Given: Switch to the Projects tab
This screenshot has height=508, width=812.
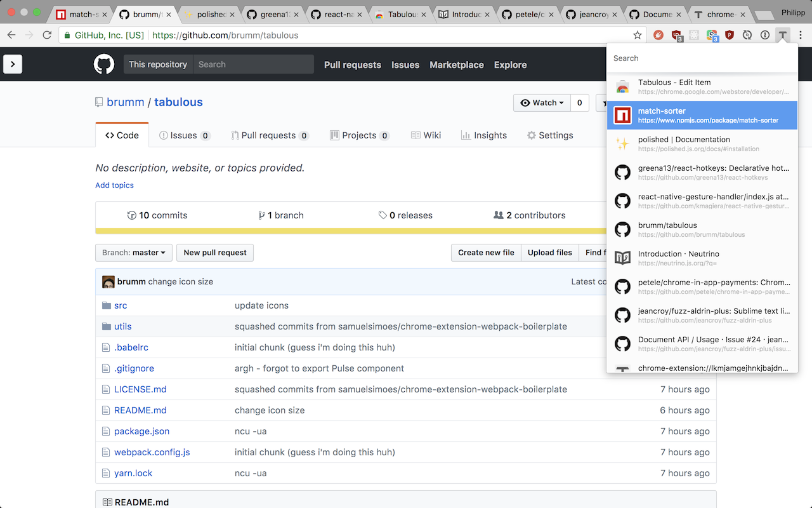Looking at the screenshot, I should (360, 135).
